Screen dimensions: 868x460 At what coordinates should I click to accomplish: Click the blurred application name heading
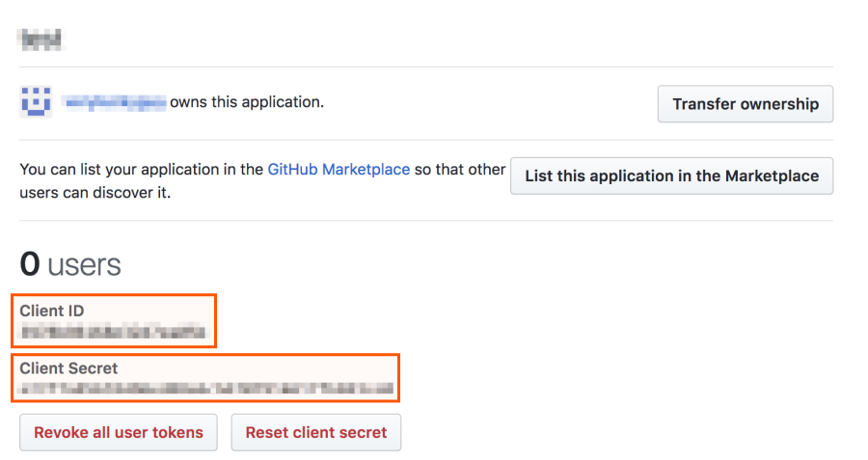[x=41, y=39]
